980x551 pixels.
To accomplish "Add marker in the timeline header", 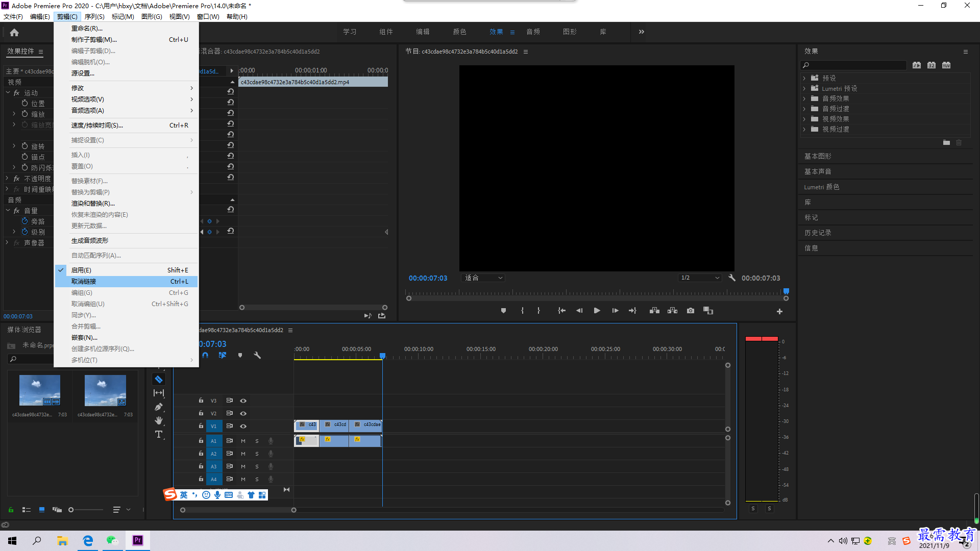I will (240, 355).
